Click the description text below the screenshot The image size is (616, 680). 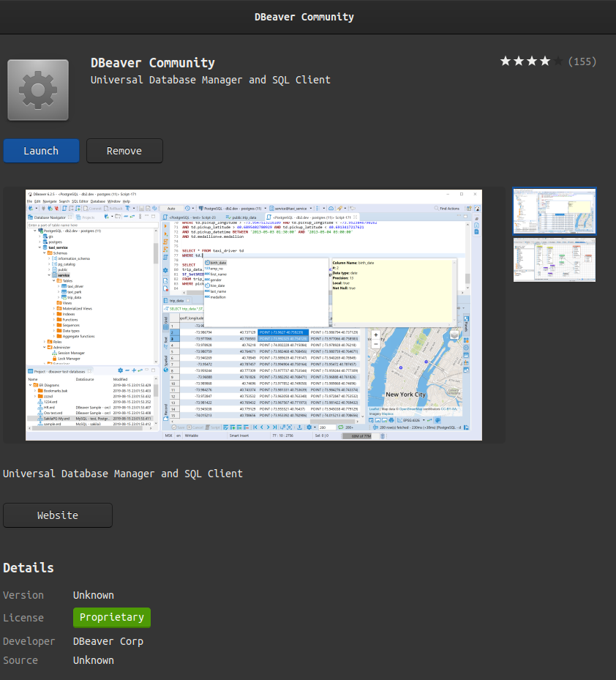click(123, 474)
